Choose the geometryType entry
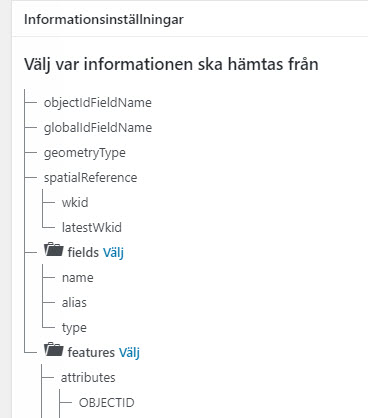The height and width of the screenshot is (418, 368). tap(85, 153)
